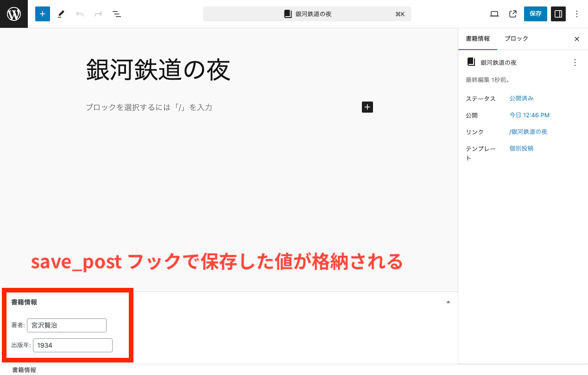588x375 pixels.
Task: Select the pencil tools icon
Action: pos(61,14)
